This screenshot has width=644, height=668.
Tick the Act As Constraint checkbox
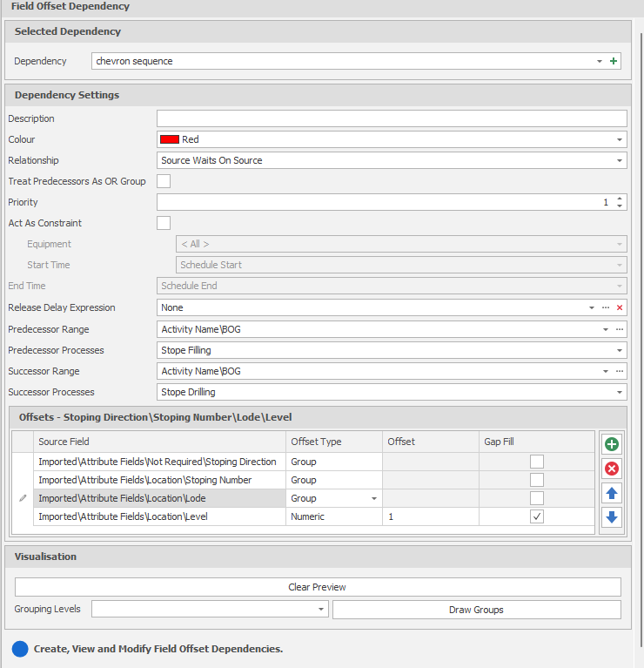pos(164,223)
